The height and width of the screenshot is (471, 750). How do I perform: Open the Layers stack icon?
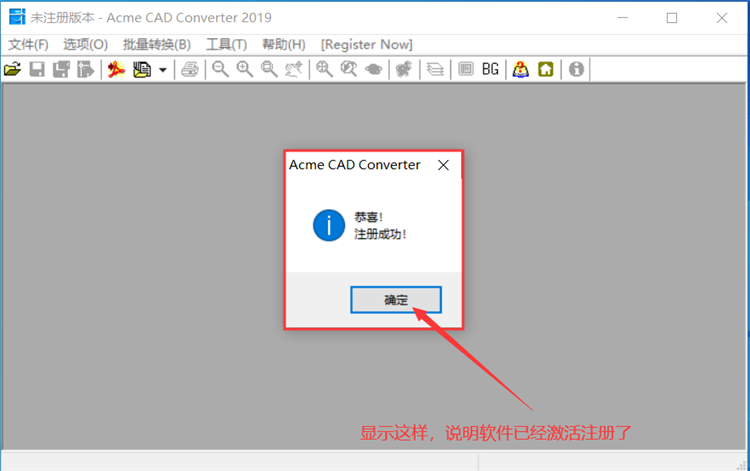[435, 69]
